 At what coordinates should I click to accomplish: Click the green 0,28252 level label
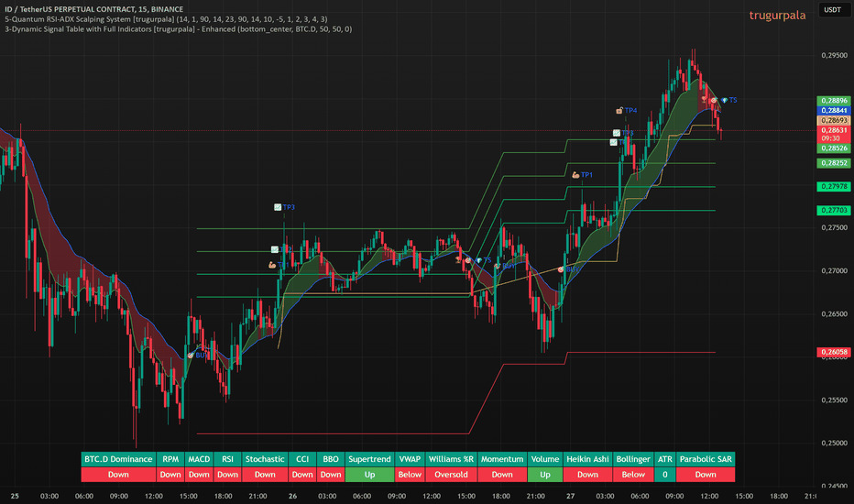click(834, 163)
